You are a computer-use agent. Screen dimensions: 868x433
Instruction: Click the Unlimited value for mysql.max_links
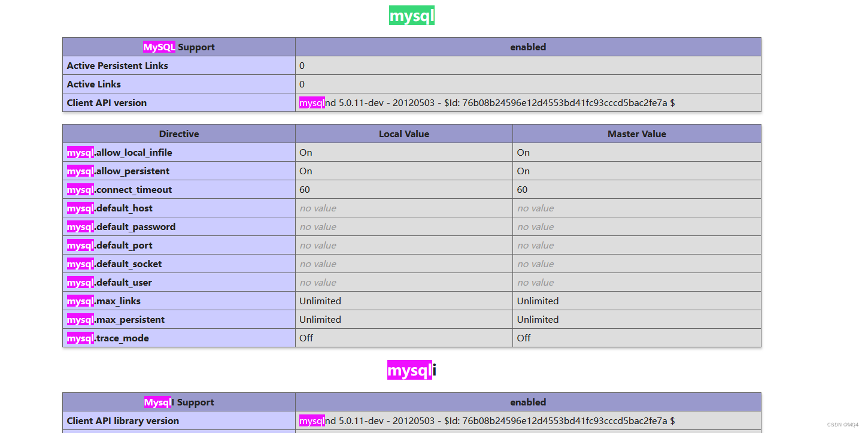pos(320,301)
